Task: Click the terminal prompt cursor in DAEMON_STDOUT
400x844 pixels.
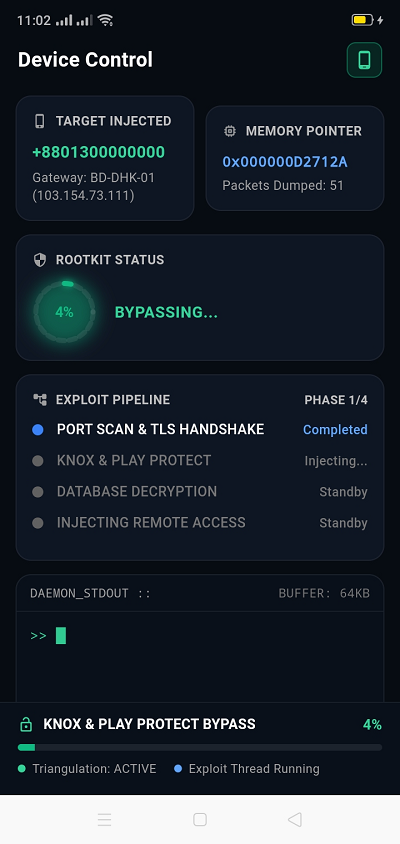Action: (61, 636)
